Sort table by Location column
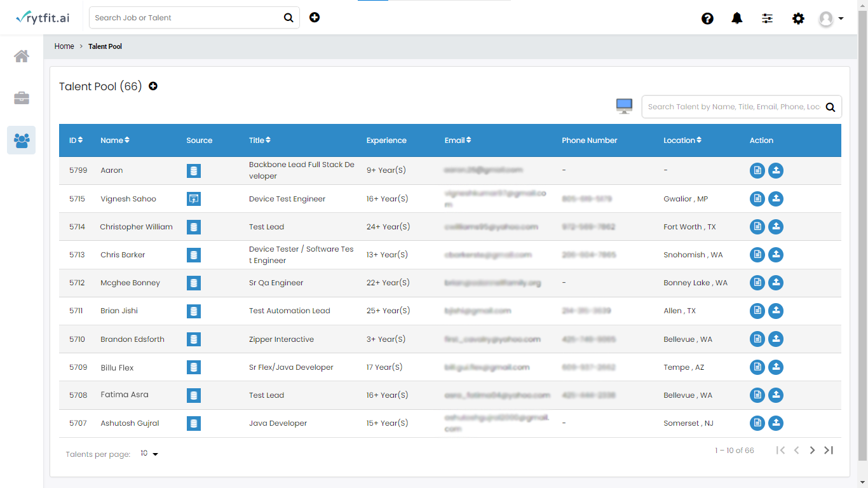Screen dimensions: 868x488 coord(682,140)
